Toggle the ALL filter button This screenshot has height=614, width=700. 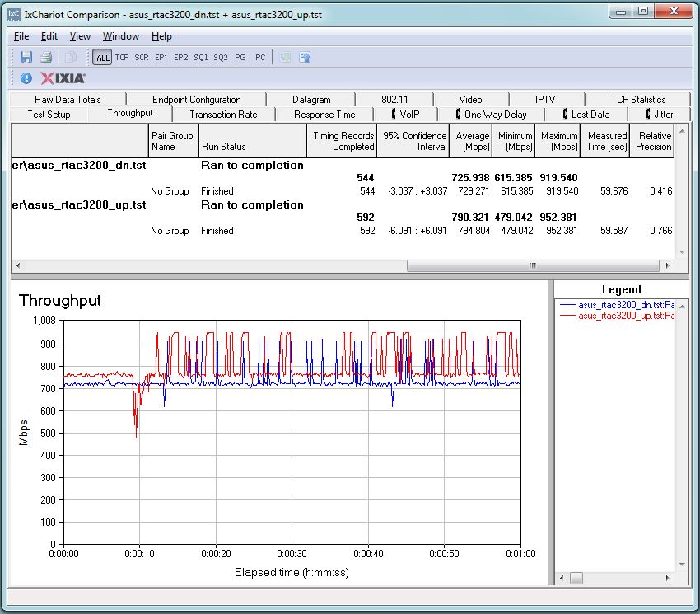[103, 57]
